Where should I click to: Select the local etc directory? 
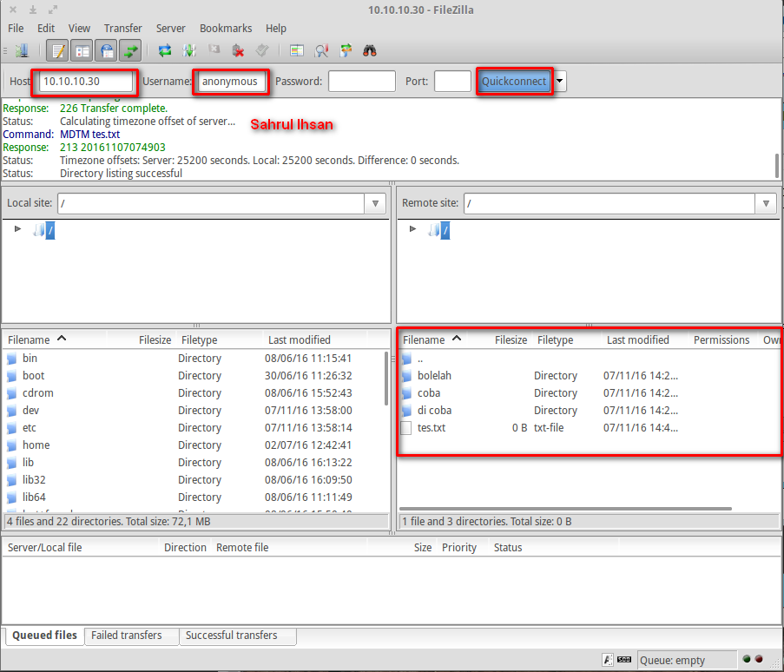click(x=194, y=428)
